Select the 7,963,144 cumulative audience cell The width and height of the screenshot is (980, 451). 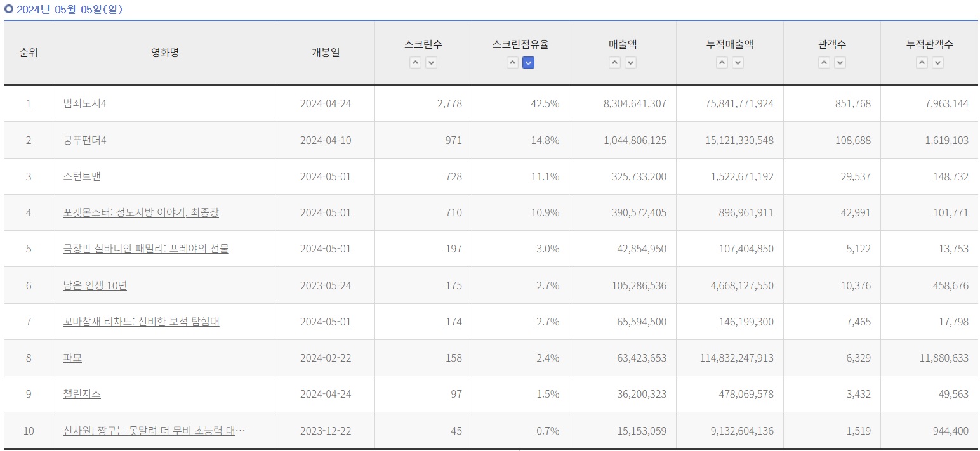pos(929,103)
